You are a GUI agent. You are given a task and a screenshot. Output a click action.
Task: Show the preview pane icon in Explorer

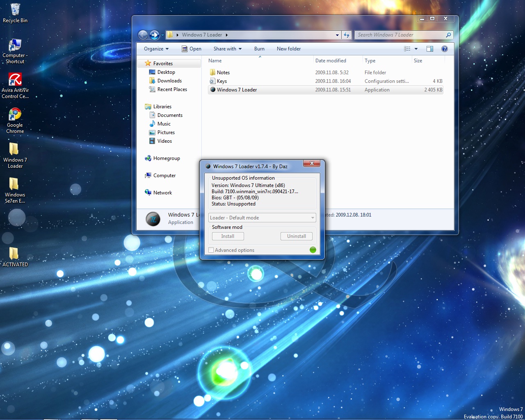tap(430, 49)
